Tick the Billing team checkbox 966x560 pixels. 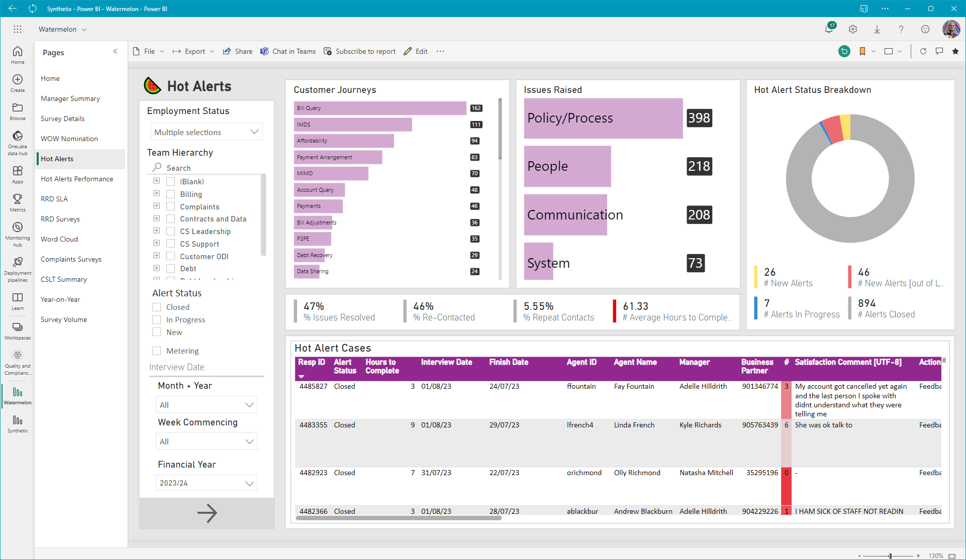171,194
